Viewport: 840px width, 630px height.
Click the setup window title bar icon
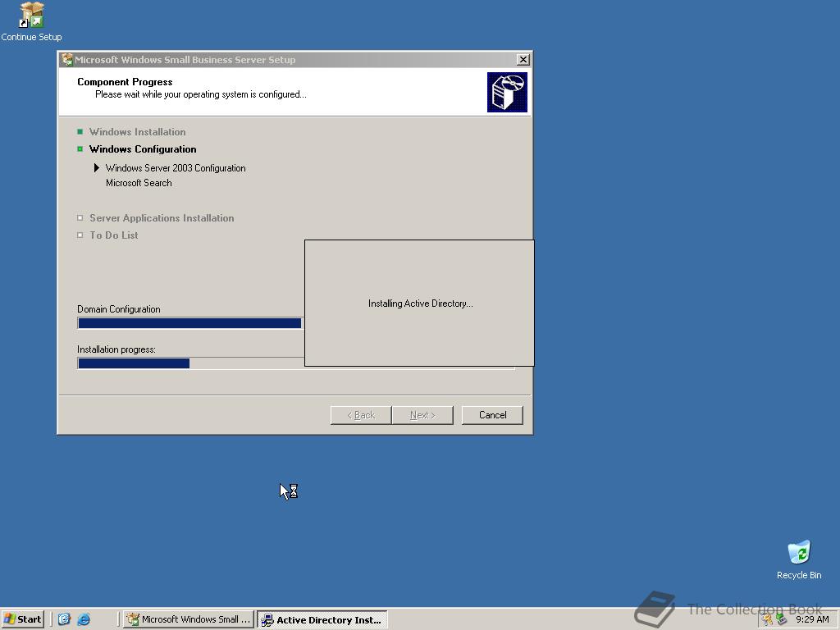click(x=67, y=59)
